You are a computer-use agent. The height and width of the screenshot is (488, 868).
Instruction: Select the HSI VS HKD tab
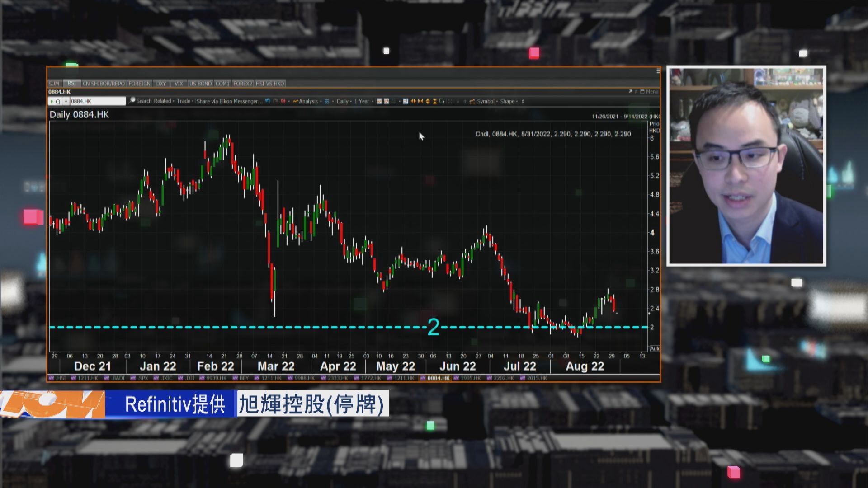point(270,83)
